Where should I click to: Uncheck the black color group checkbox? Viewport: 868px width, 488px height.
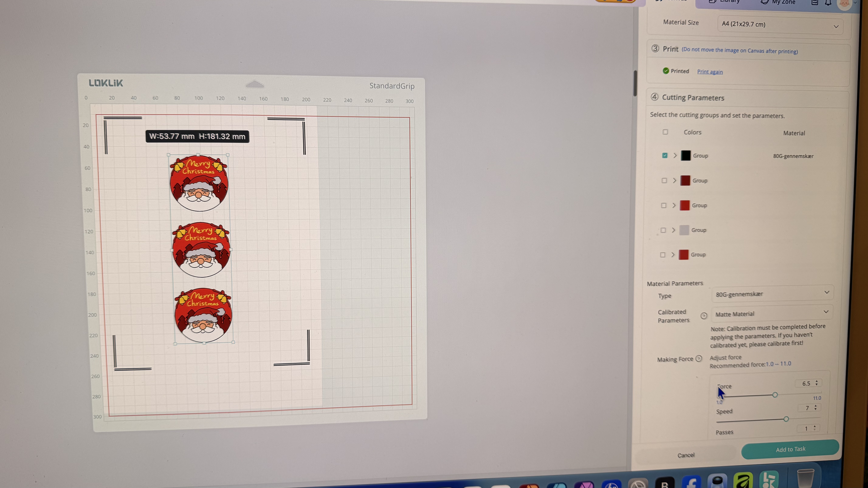click(665, 155)
